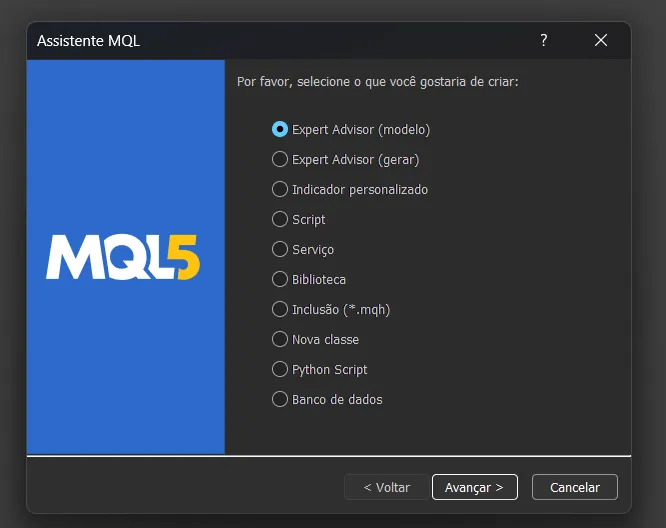Click the disabled Voltar button
The image size is (666, 528).
pos(387,487)
